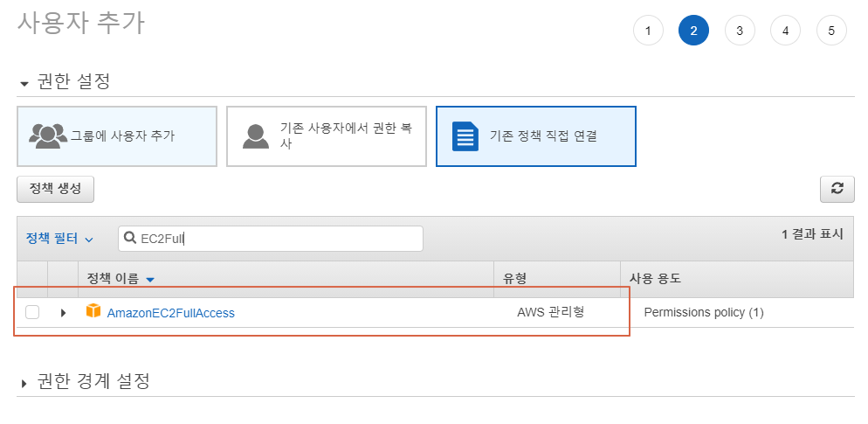Click the 사용자 추가 page heading
Image resolution: width=868 pixels, height=424 pixels.
[x=81, y=24]
